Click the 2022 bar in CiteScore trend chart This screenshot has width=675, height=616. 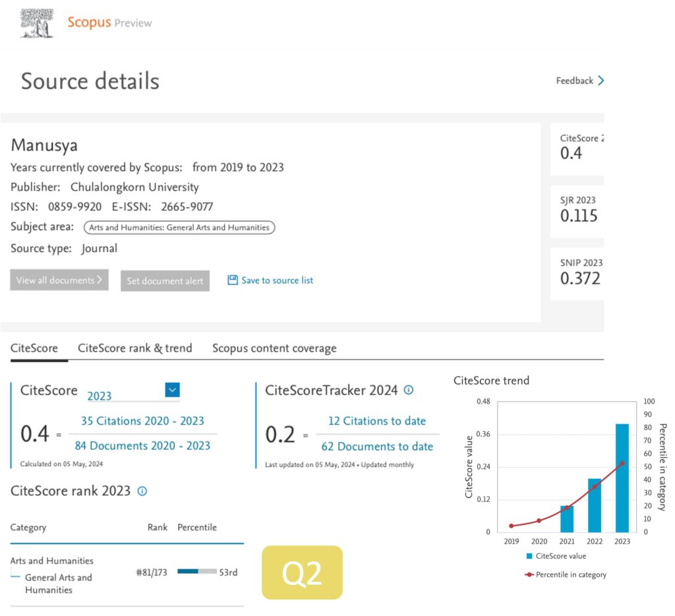coord(595,505)
